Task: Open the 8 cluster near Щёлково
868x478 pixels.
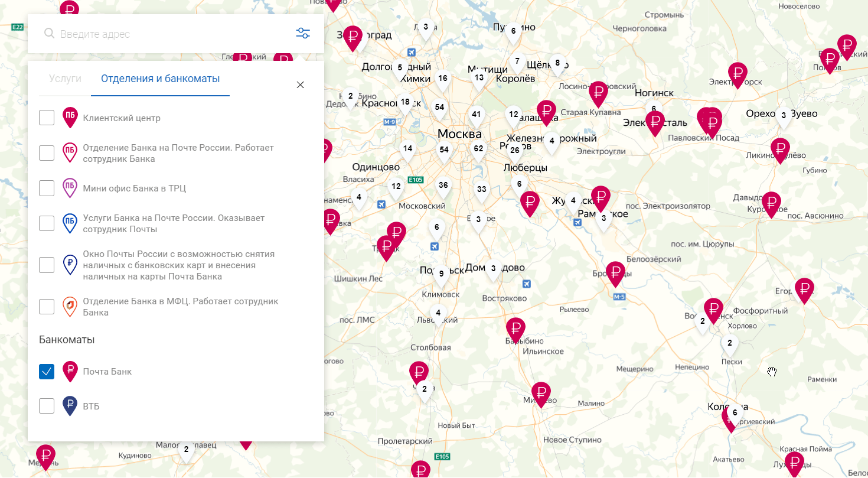Action: pyautogui.click(x=557, y=65)
